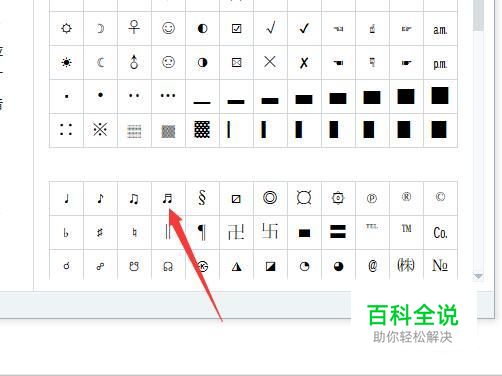Screen dimensions: 502x376
Task: Choose the checked ballot box symbol
Action: [236, 29]
